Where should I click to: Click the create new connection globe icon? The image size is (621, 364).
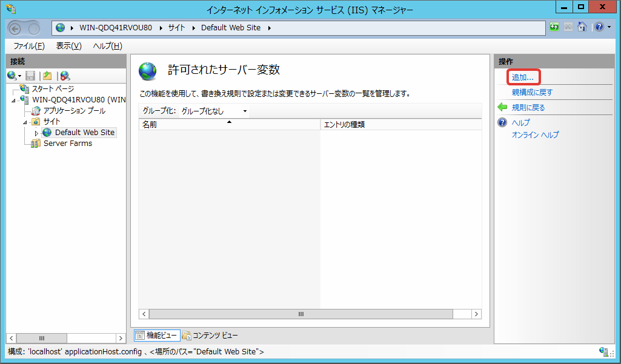pyautogui.click(x=12, y=76)
